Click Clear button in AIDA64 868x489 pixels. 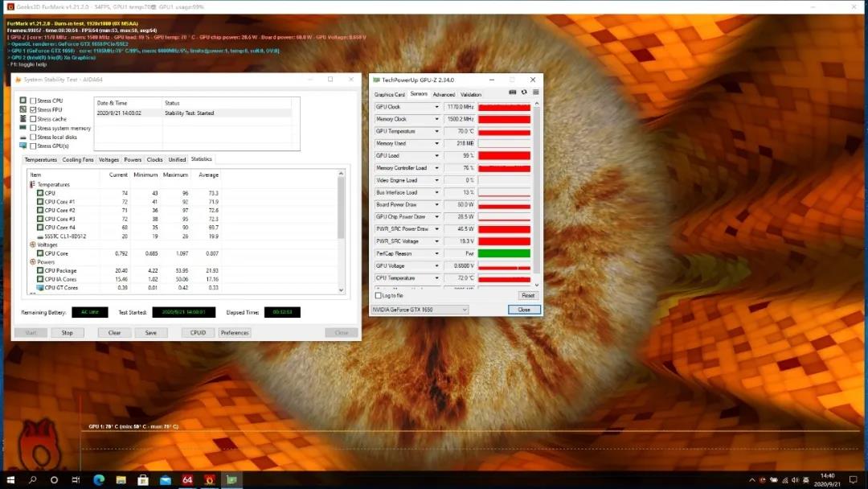pos(115,333)
